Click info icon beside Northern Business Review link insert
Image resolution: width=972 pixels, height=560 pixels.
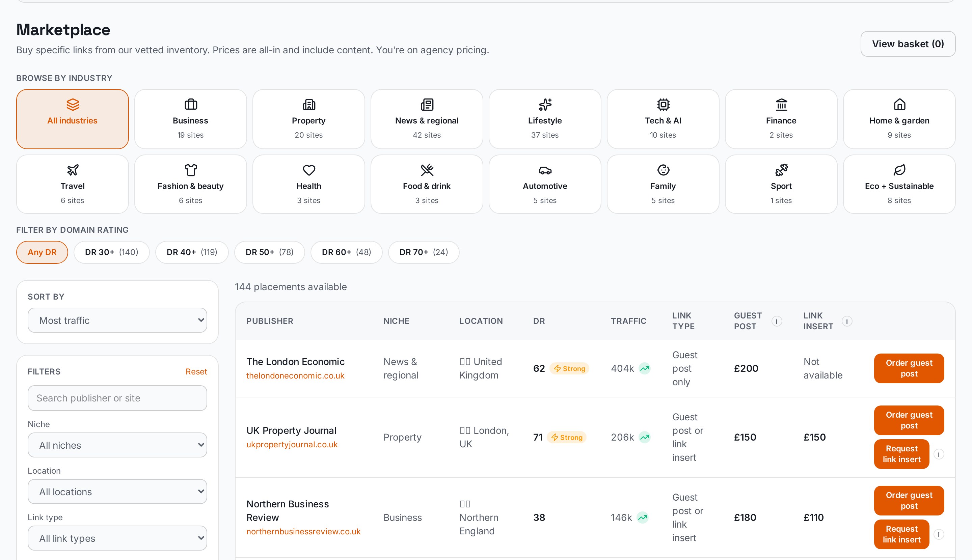click(939, 535)
